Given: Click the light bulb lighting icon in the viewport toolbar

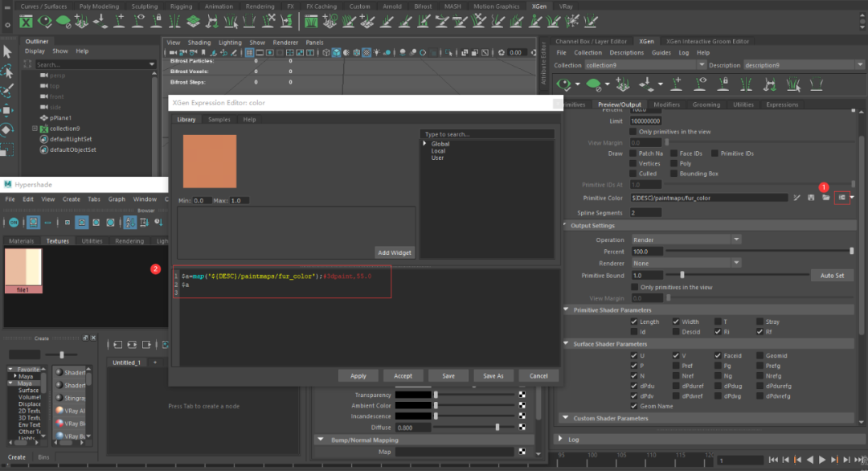Looking at the screenshot, I should 377,52.
